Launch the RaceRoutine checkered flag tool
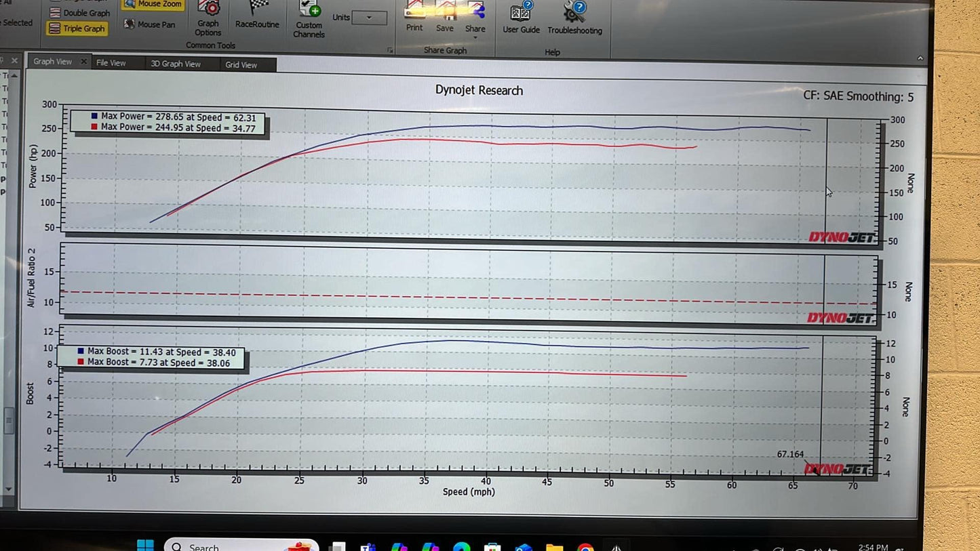The width and height of the screenshot is (980, 551). pos(257,16)
